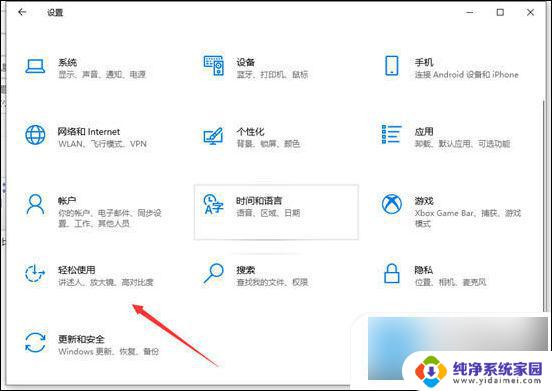Screen dimensions: 552x391
Task: Open 搜索 title
Action: (246, 270)
